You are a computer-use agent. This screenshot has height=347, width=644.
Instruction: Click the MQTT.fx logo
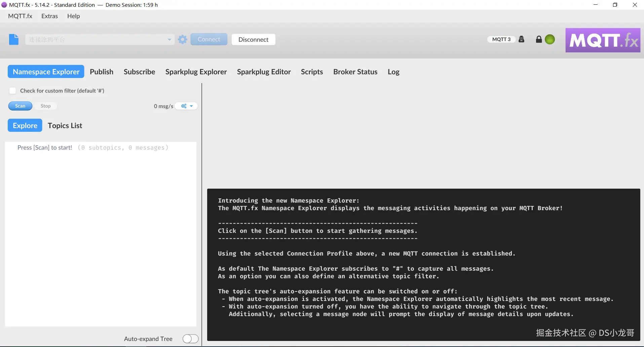click(x=603, y=40)
